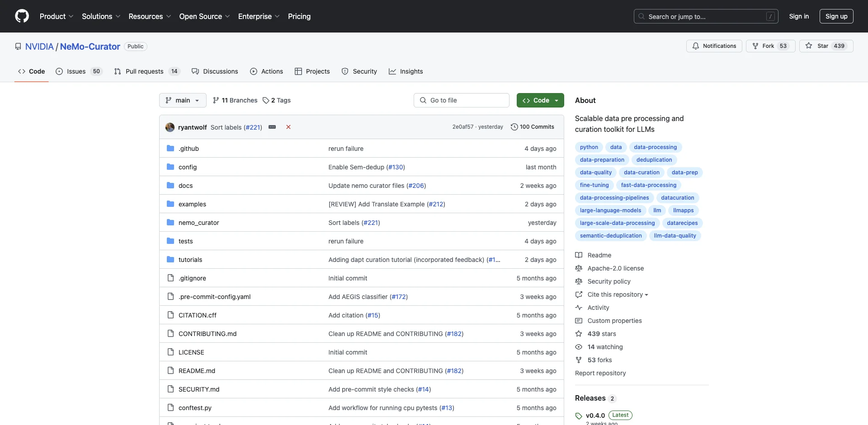The height and width of the screenshot is (425, 868).
Task: Click the examples folder icon
Action: tap(170, 204)
